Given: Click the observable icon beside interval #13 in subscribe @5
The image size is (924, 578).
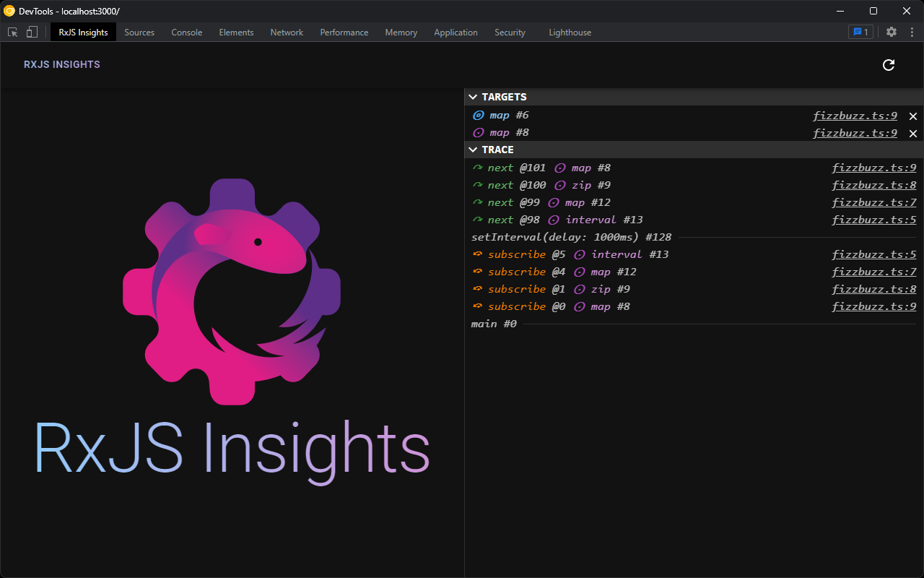Looking at the screenshot, I should point(580,255).
